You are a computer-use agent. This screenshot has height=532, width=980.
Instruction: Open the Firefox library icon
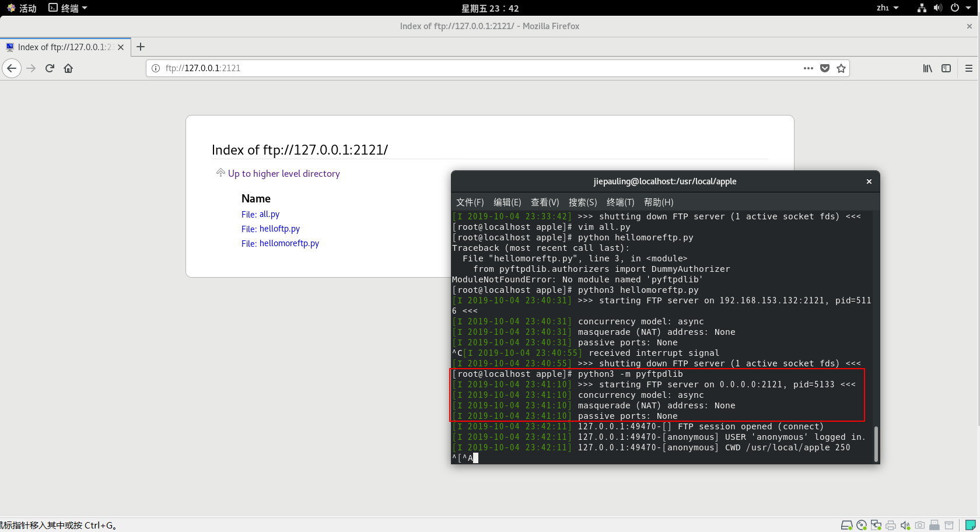pyautogui.click(x=928, y=68)
